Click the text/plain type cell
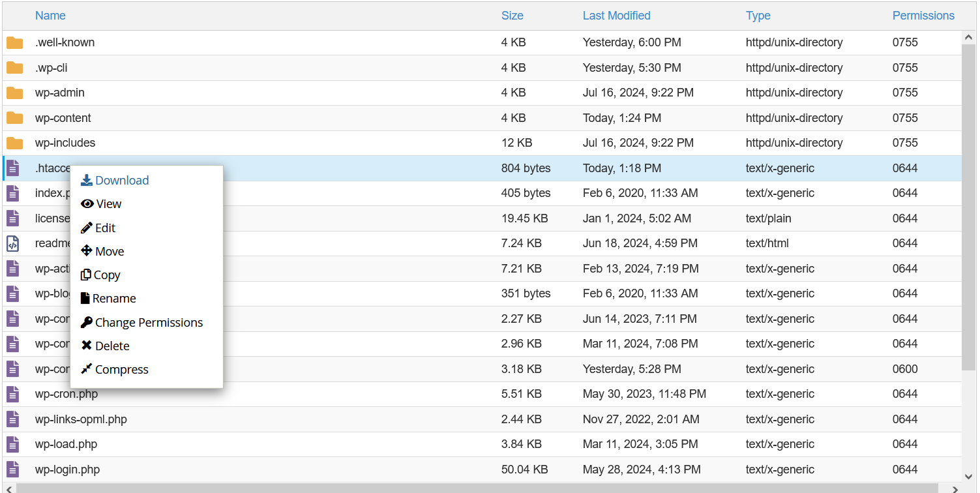The width and height of the screenshot is (980, 493). (x=769, y=218)
